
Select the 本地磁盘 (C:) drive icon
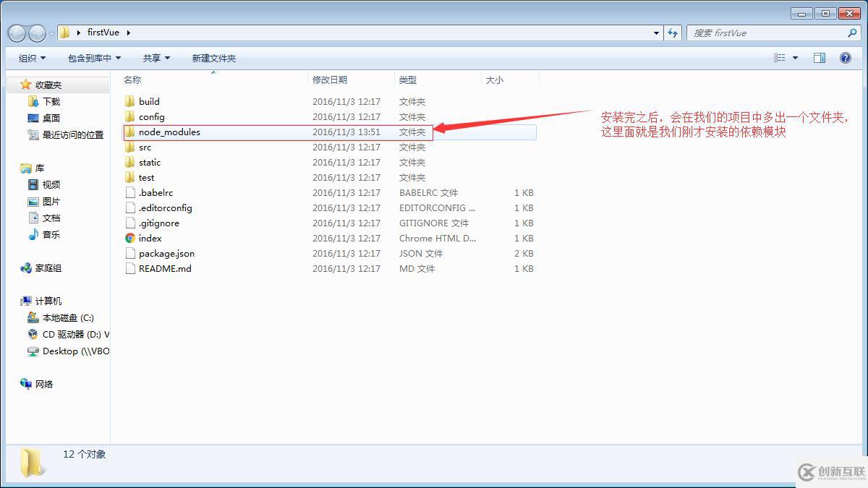pos(32,317)
